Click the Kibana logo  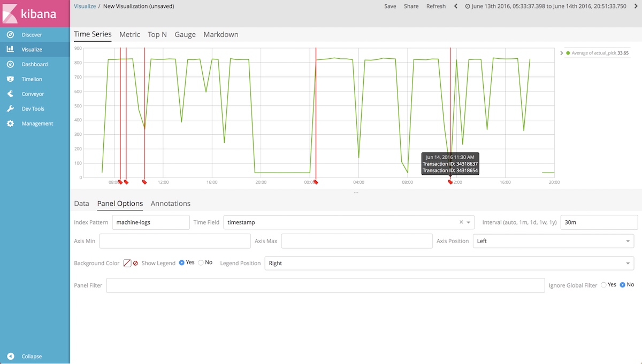35,13
